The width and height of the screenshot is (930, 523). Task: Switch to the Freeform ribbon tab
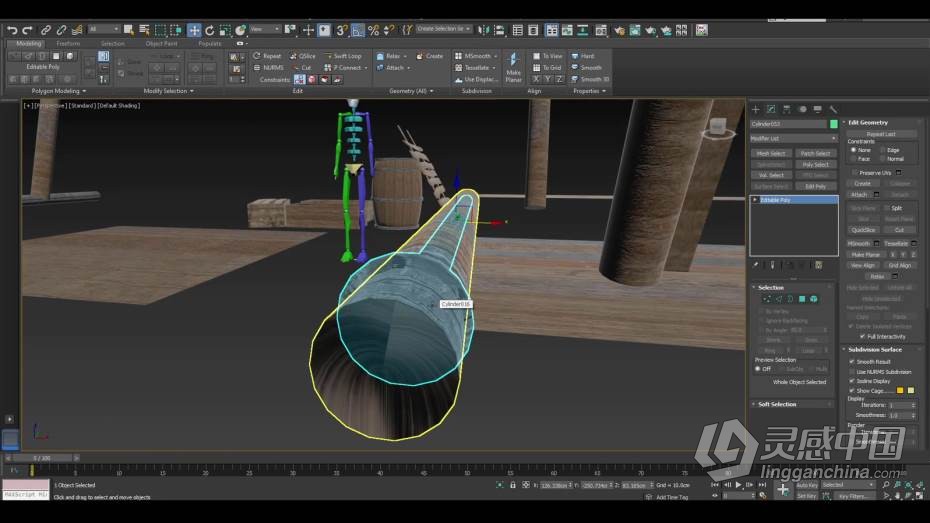[x=68, y=43]
